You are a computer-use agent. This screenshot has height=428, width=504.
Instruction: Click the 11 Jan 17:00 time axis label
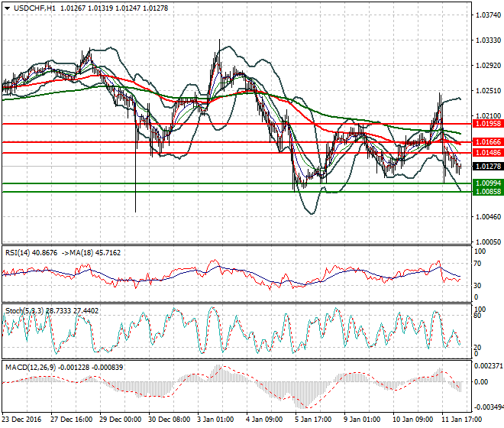pyautogui.click(x=462, y=420)
